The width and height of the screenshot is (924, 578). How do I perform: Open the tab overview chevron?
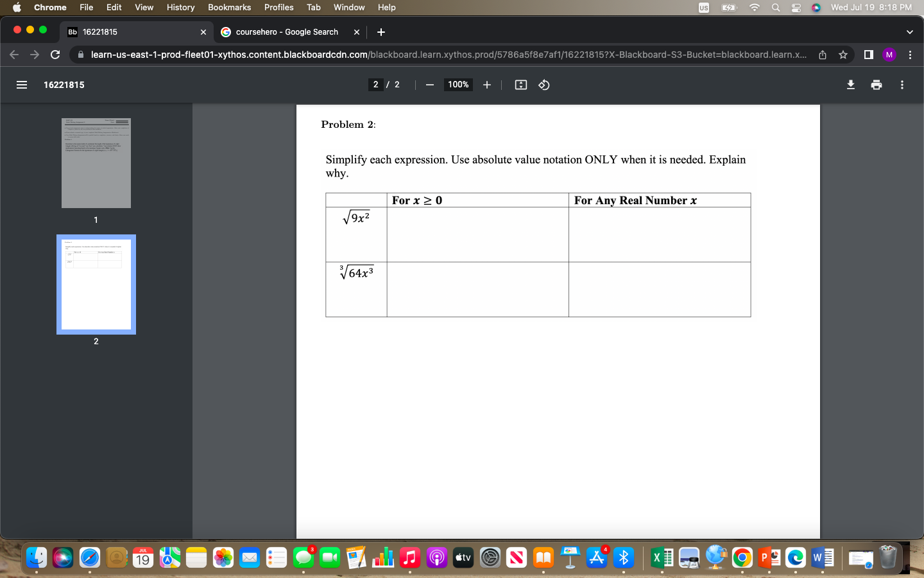909,31
